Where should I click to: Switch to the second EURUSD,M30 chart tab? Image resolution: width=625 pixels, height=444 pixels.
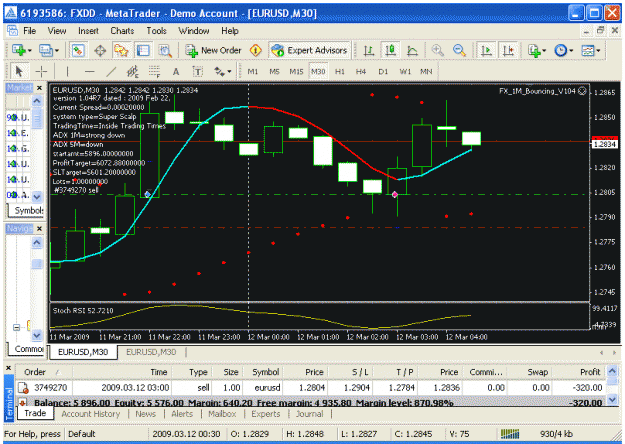tap(151, 352)
